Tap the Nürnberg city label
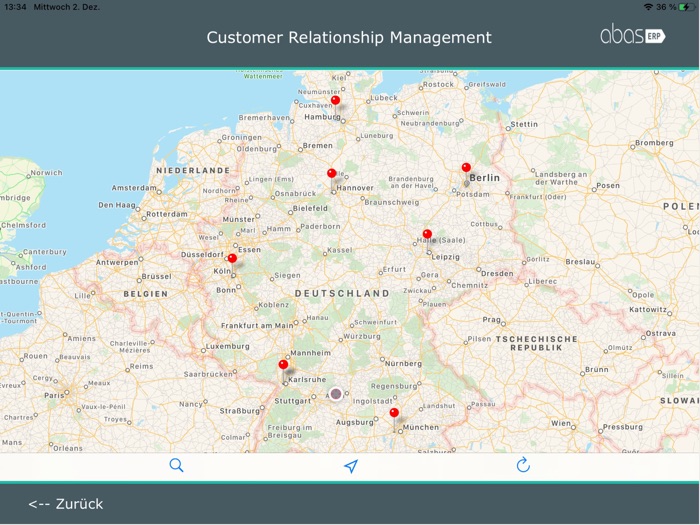The height and width of the screenshot is (525, 700). tap(403, 363)
